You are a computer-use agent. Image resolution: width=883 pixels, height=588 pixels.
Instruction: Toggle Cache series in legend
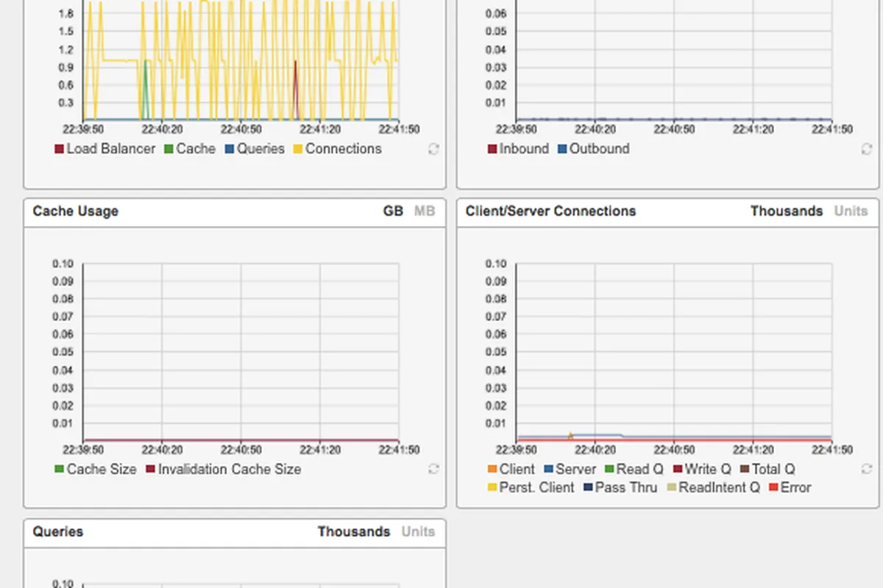(x=190, y=149)
